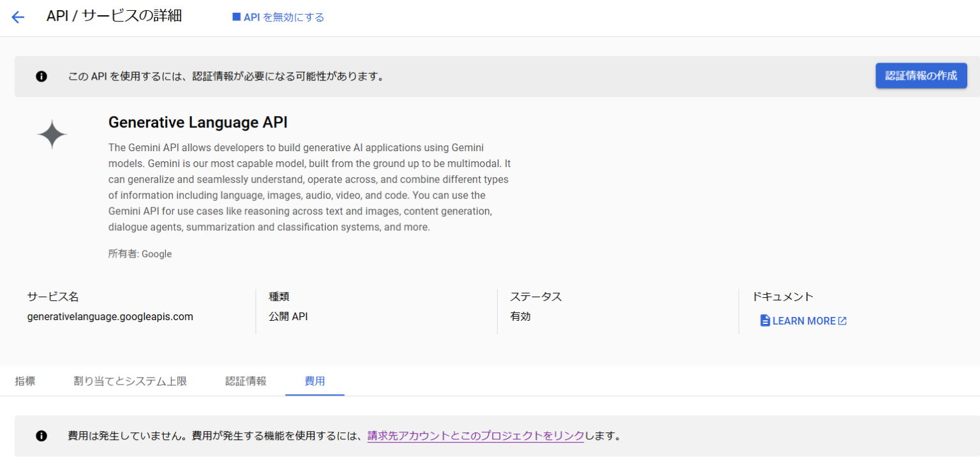Navigate back using the blue arrow

(17, 17)
